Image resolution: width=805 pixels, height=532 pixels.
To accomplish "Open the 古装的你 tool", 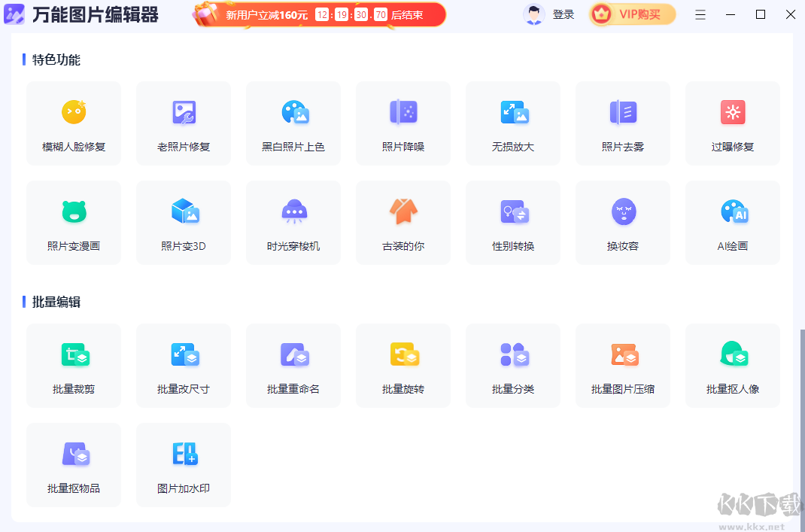I will [402, 222].
